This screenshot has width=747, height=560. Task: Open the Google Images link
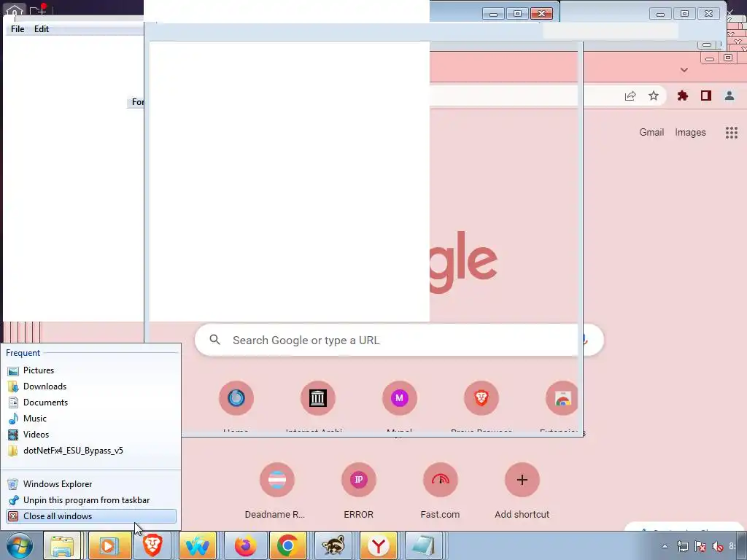[690, 133]
